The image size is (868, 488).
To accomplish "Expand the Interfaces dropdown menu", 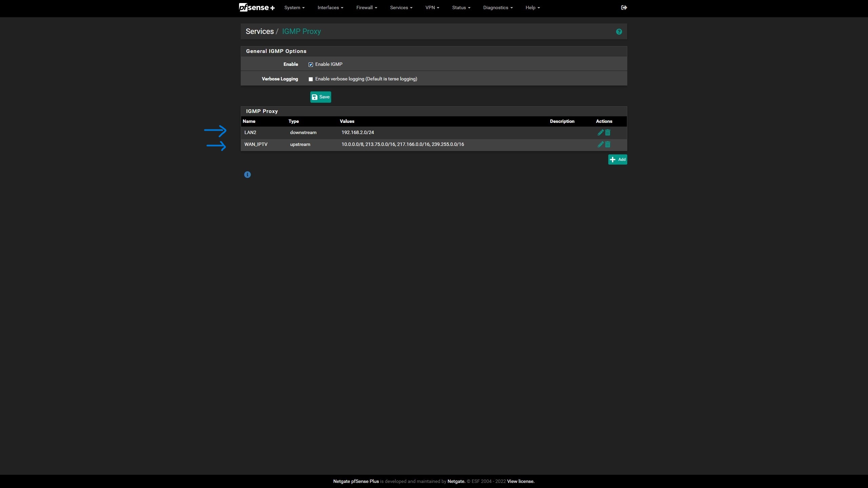I will point(330,7).
